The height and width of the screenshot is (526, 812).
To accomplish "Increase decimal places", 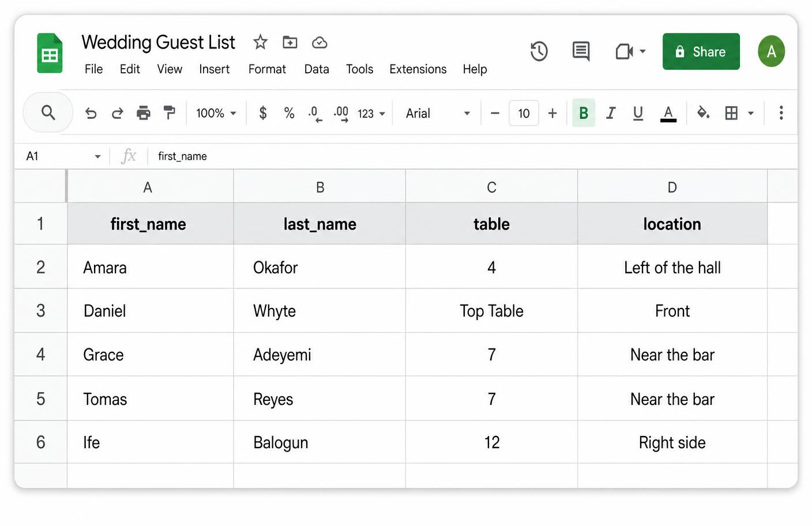I will tap(341, 114).
